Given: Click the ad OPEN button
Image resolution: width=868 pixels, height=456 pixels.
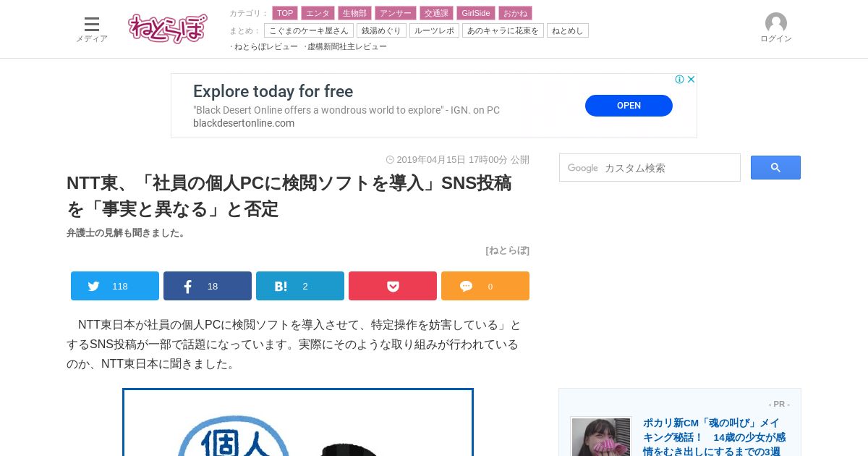Looking at the screenshot, I should point(629,106).
